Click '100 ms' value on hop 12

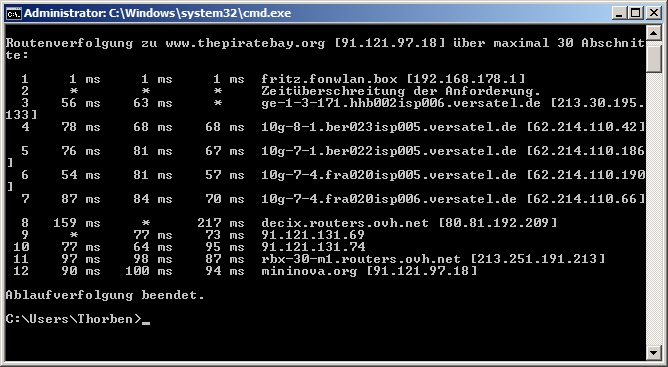coord(149,271)
